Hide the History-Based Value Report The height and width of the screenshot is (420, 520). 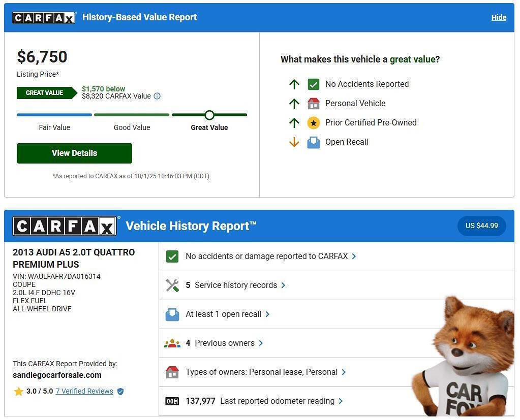click(498, 17)
